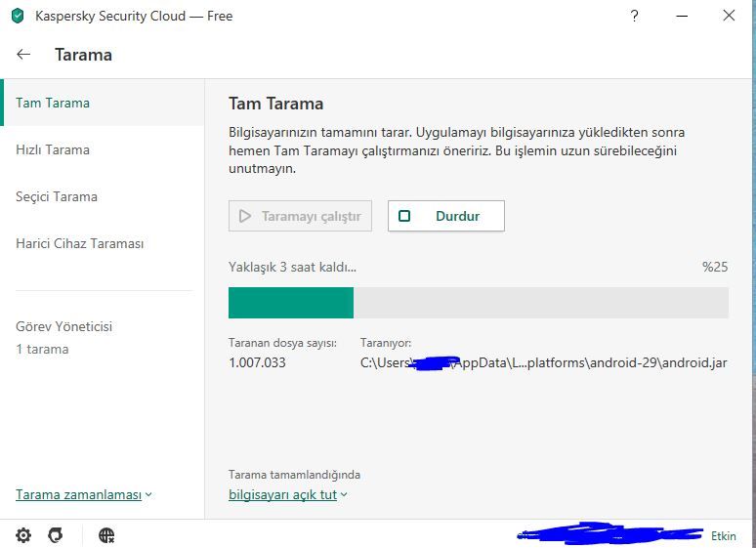Click the stop square icon on Durdur
Screen dimensions: 756x548
pyautogui.click(x=404, y=216)
